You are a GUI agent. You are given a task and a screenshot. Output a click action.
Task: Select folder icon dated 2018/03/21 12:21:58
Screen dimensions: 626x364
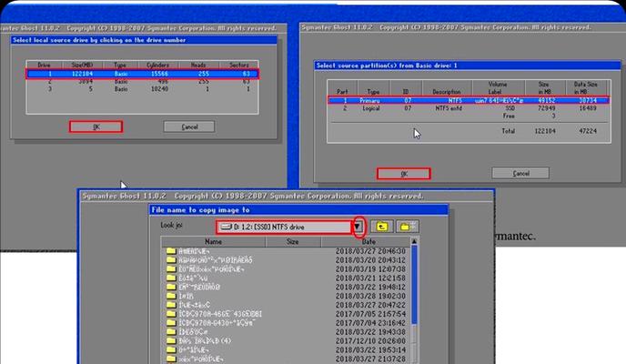click(171, 278)
